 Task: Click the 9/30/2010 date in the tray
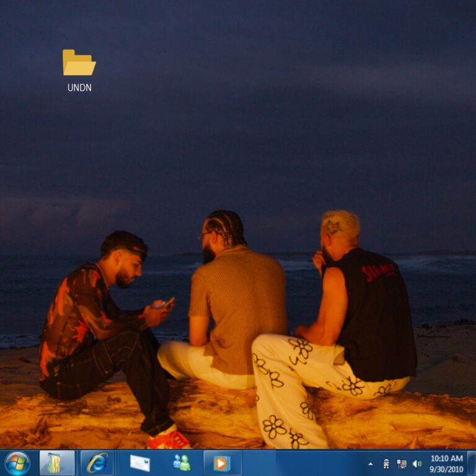446,469
